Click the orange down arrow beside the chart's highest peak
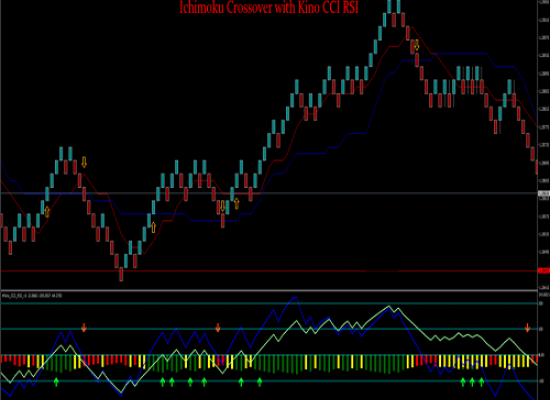550x400 pixels. (417, 45)
